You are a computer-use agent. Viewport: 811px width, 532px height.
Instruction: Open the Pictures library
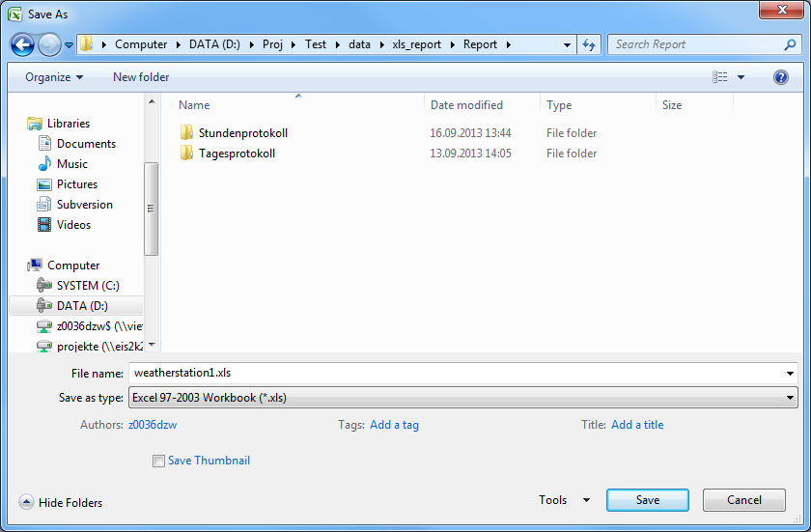(x=77, y=183)
